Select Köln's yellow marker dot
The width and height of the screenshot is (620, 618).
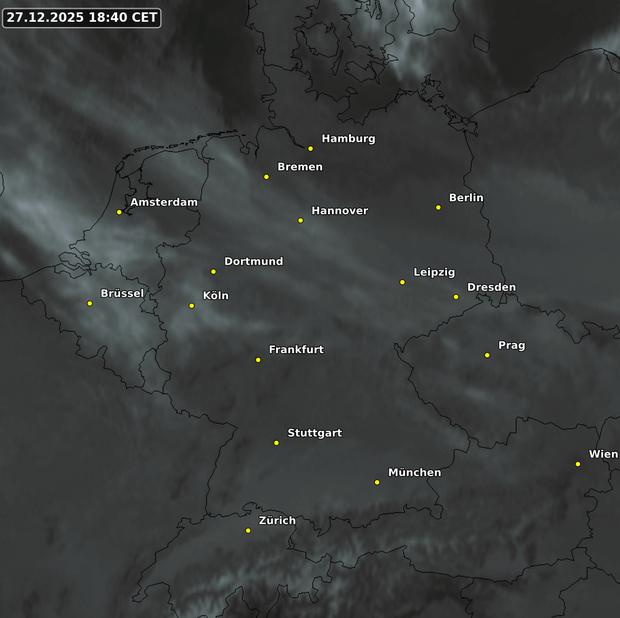[192, 306]
